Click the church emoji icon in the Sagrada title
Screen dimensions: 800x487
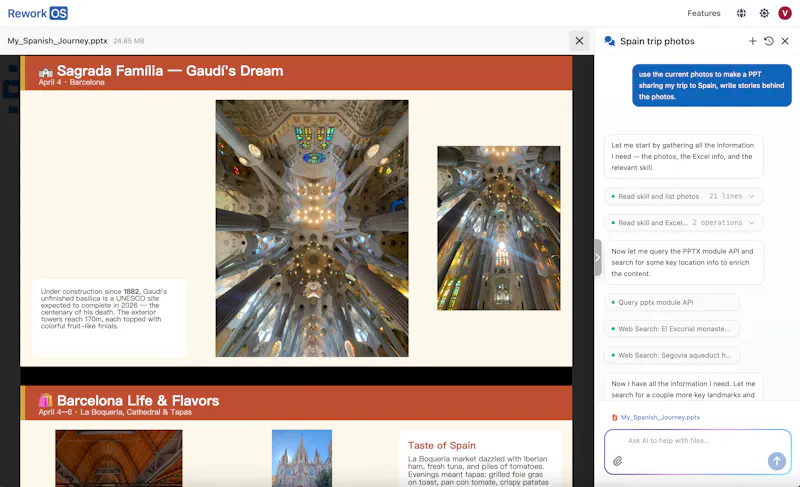[x=46, y=72]
